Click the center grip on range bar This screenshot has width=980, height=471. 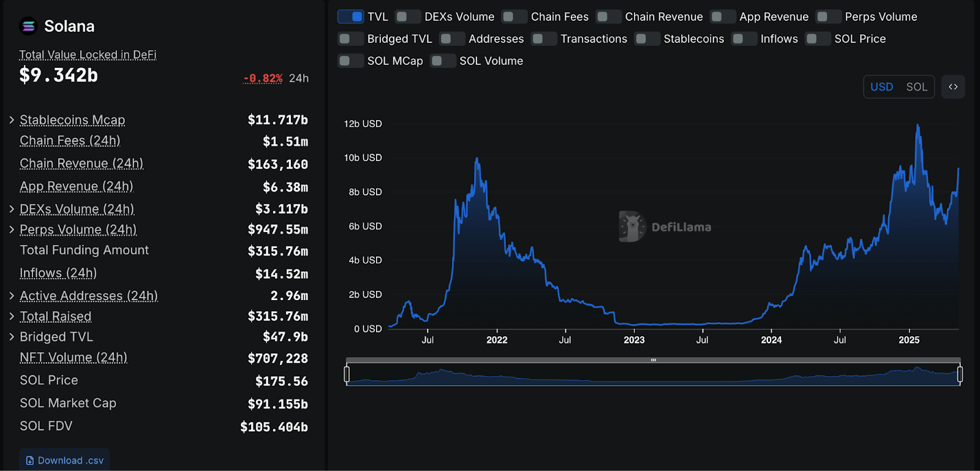coord(653,360)
